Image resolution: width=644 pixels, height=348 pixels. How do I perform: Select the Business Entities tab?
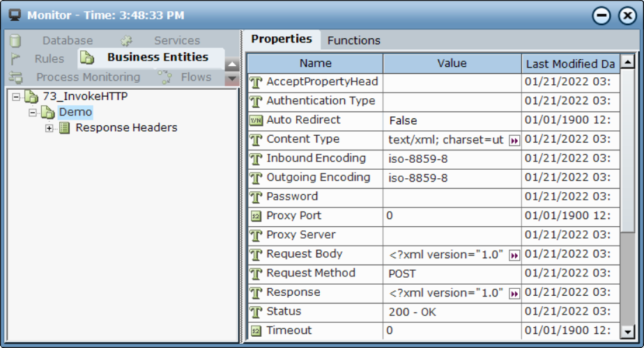[x=151, y=58]
